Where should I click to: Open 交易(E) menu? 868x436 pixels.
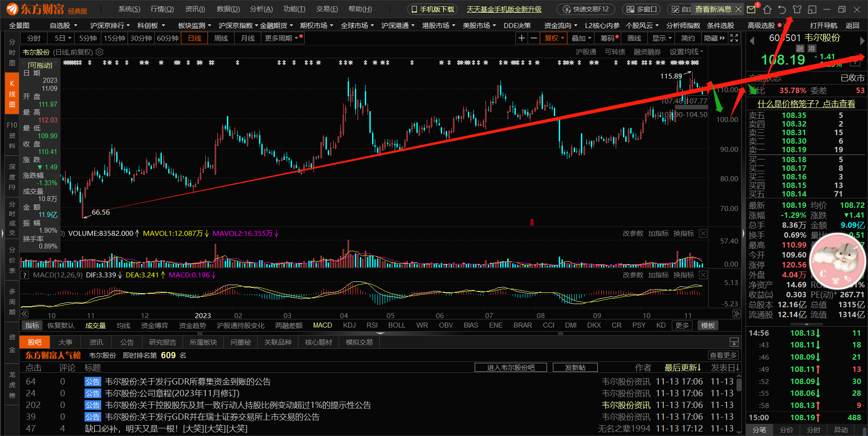(x=327, y=9)
